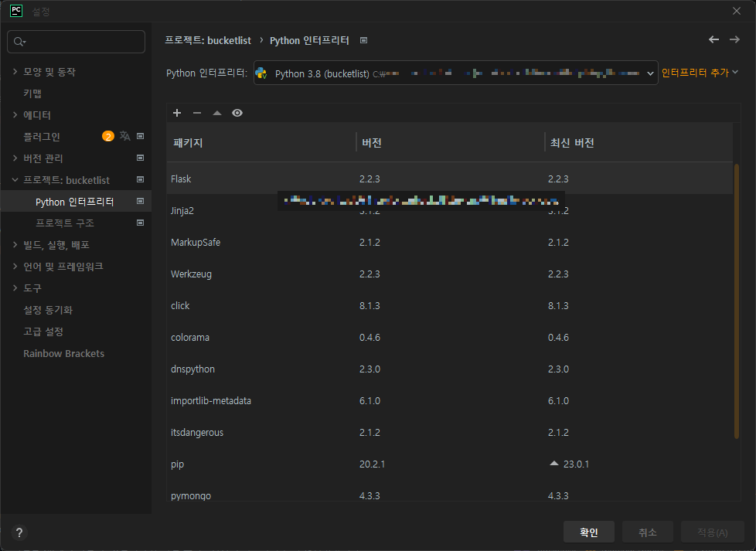Screen dimensions: 756x551
Task: Expand the 도구 section
Action: tap(15, 287)
